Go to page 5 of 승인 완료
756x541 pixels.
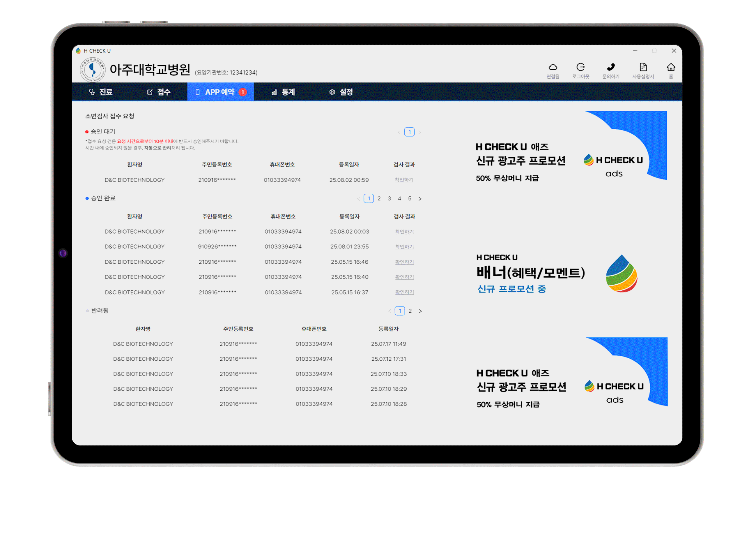410,199
